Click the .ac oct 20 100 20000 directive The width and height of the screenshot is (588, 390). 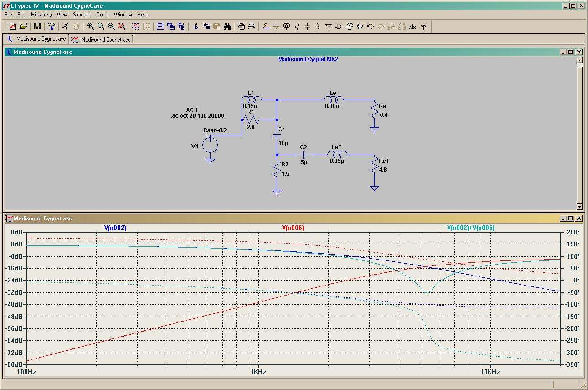point(197,116)
